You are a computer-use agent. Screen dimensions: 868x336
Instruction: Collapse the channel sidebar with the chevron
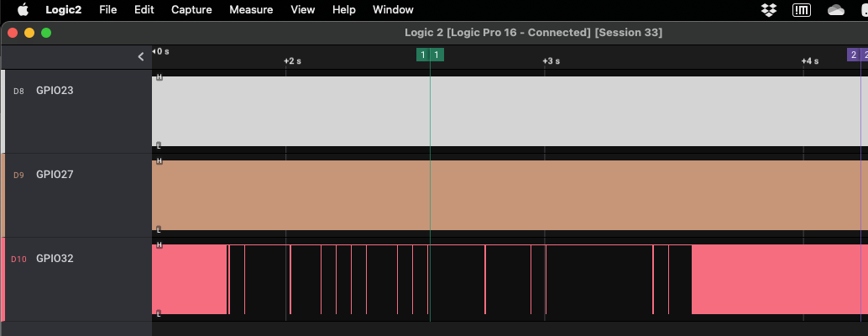[x=141, y=56]
